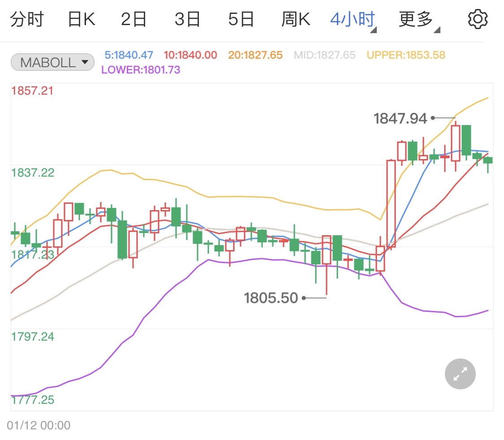
Task: Expand the 4小时 interval dropdown
Action: click(x=353, y=20)
